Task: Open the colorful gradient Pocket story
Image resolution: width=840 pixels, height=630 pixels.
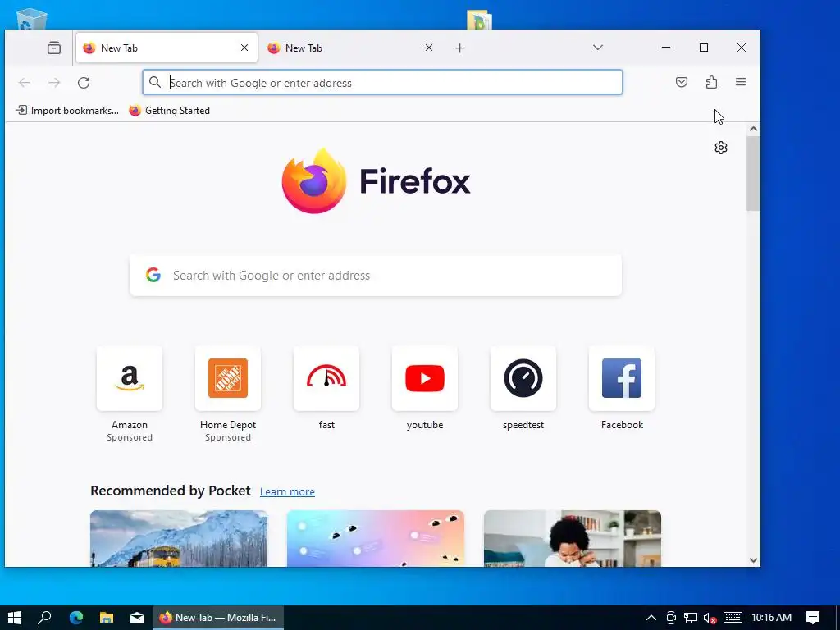Action: coord(376,538)
